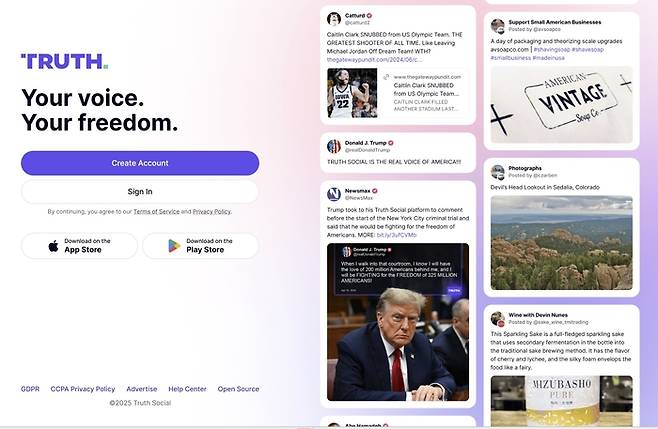Click the Sign In button
The height and width of the screenshot is (429, 658).
140,191
